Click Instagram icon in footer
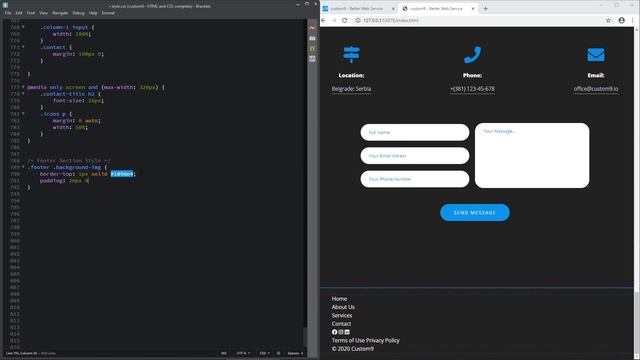The height and width of the screenshot is (360, 640). [341, 332]
